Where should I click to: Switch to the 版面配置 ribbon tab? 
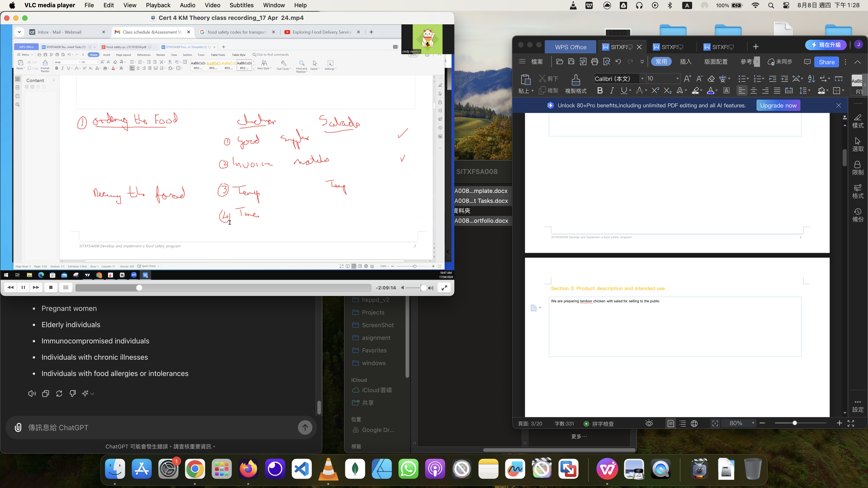coord(716,62)
